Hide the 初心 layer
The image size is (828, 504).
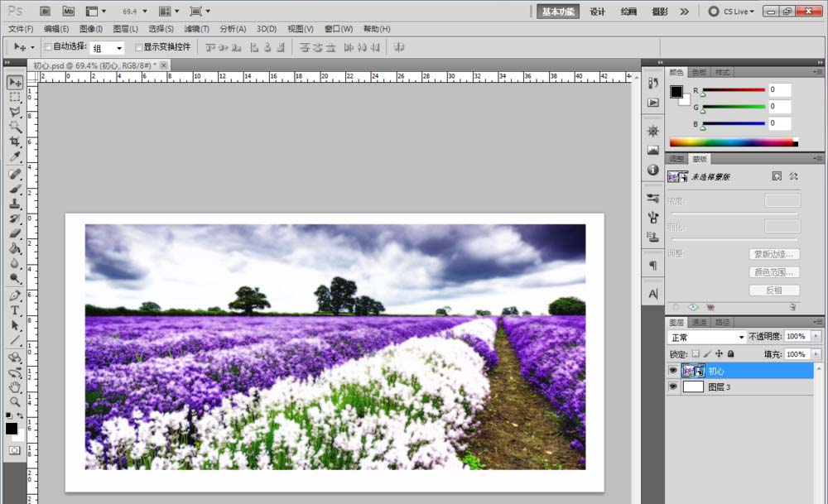pos(672,371)
